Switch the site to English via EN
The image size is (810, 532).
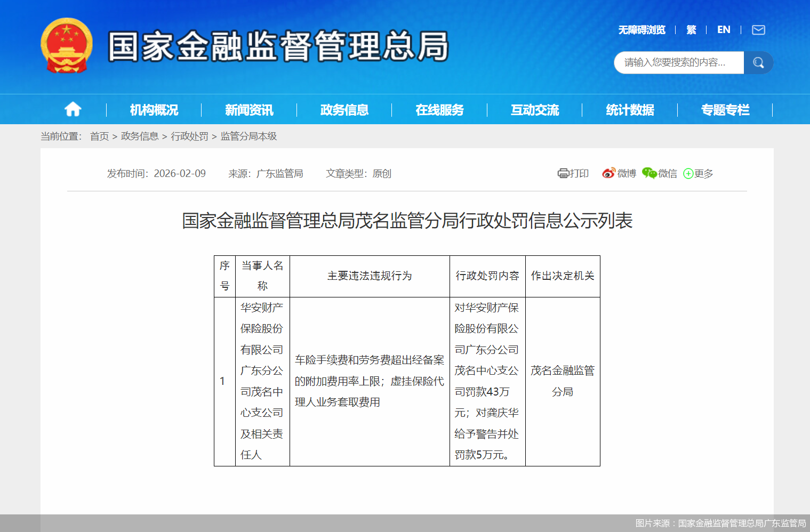tap(724, 30)
